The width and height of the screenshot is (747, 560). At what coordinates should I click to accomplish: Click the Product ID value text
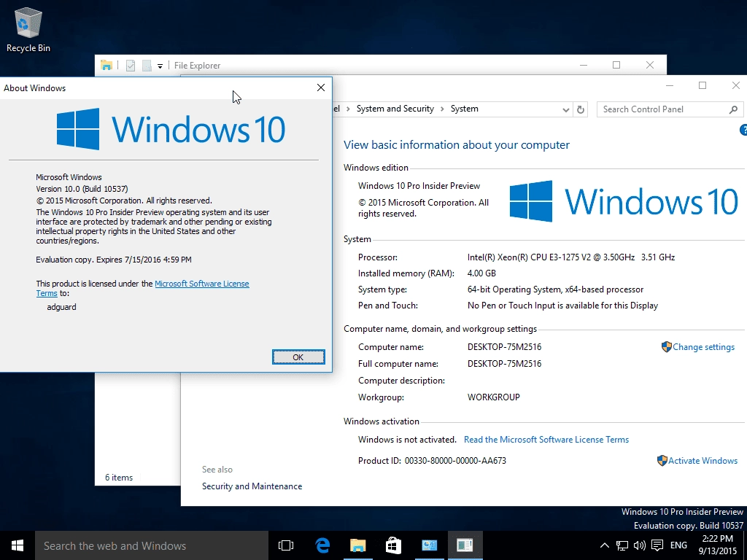click(455, 461)
